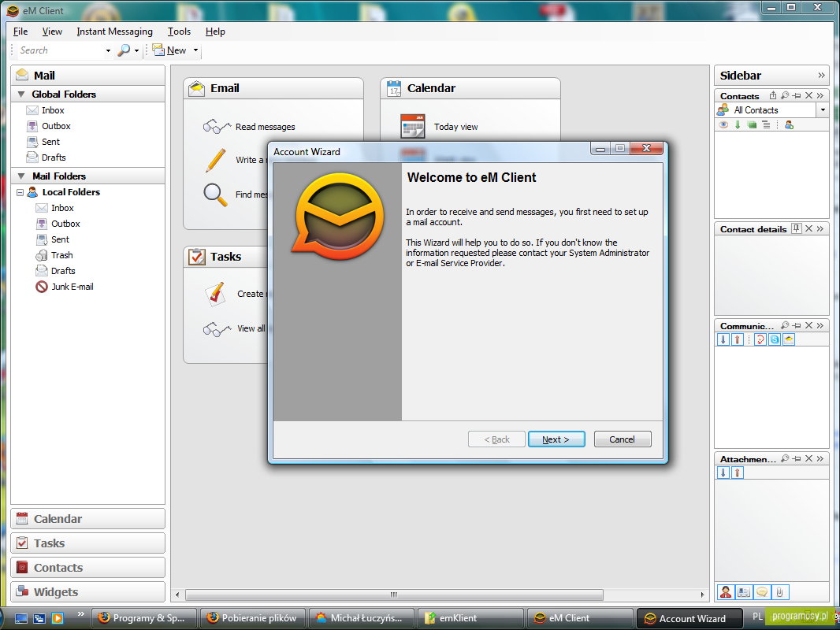Click the person icon at sidebar bottom
This screenshot has width=840, height=630.
726,592
